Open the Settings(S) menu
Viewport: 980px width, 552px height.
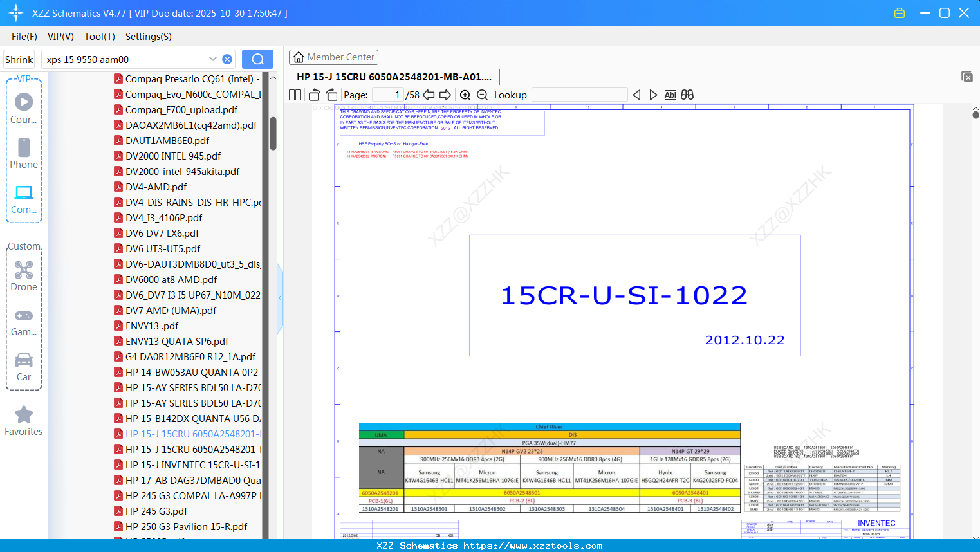tap(149, 37)
